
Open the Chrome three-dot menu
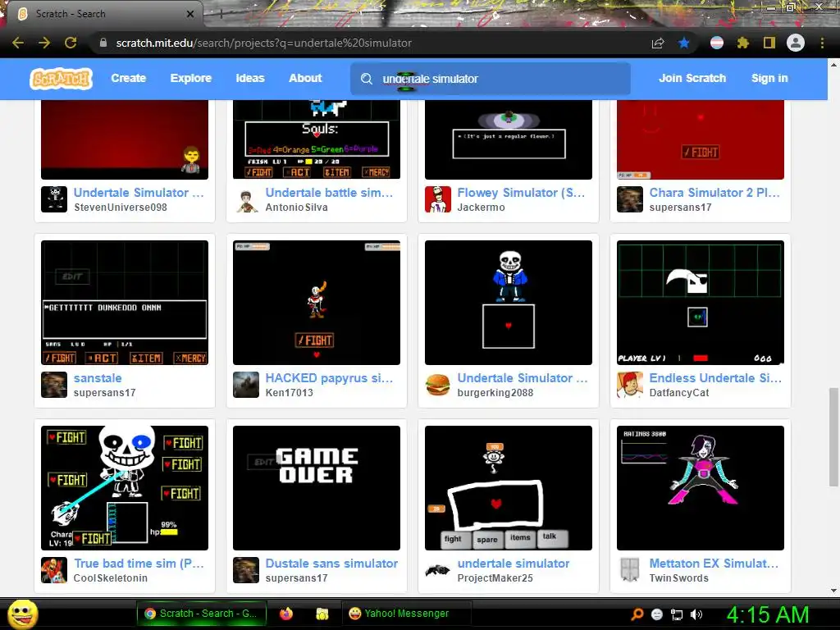point(822,43)
